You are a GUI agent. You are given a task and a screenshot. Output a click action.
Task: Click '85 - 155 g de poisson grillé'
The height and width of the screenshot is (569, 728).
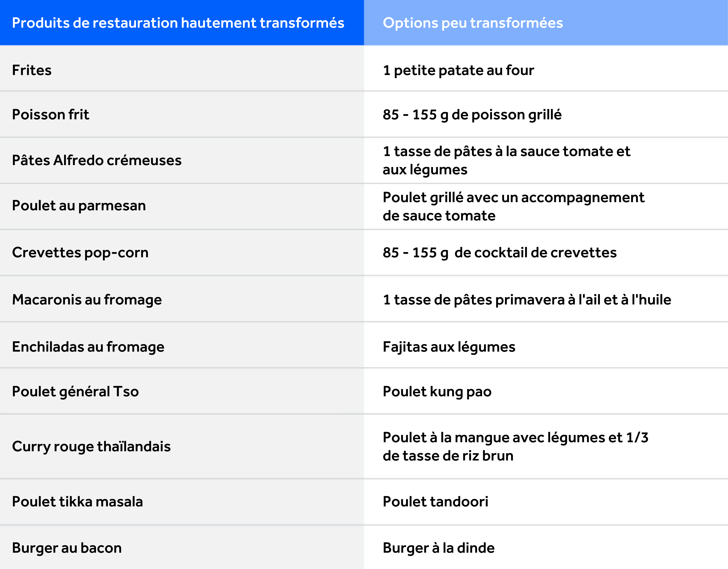click(472, 114)
